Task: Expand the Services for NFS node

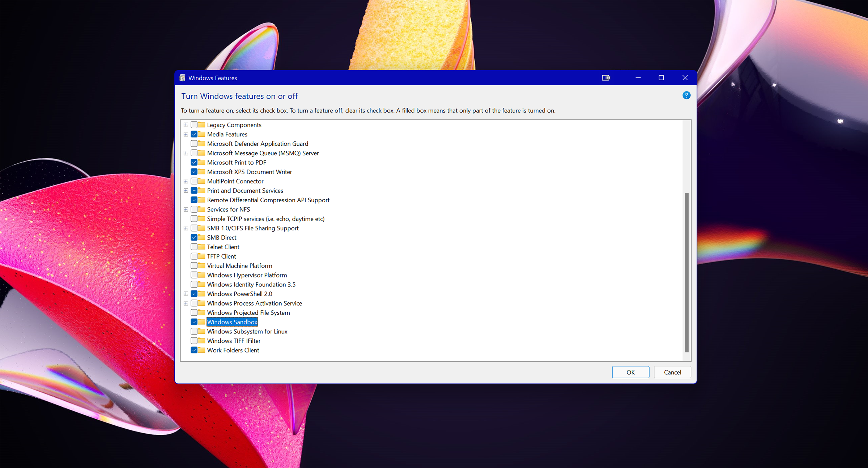Action: 186,209
